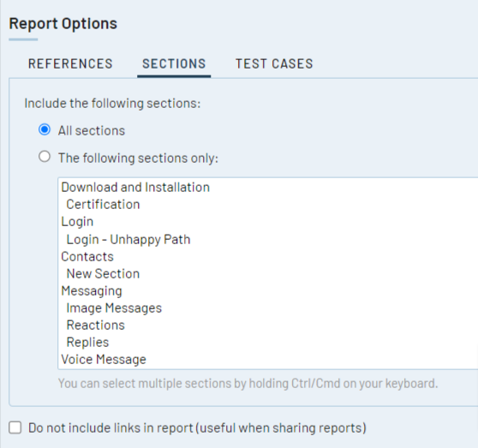Click 'The following sections only:' label
The width and height of the screenshot is (478, 448).
(x=138, y=158)
